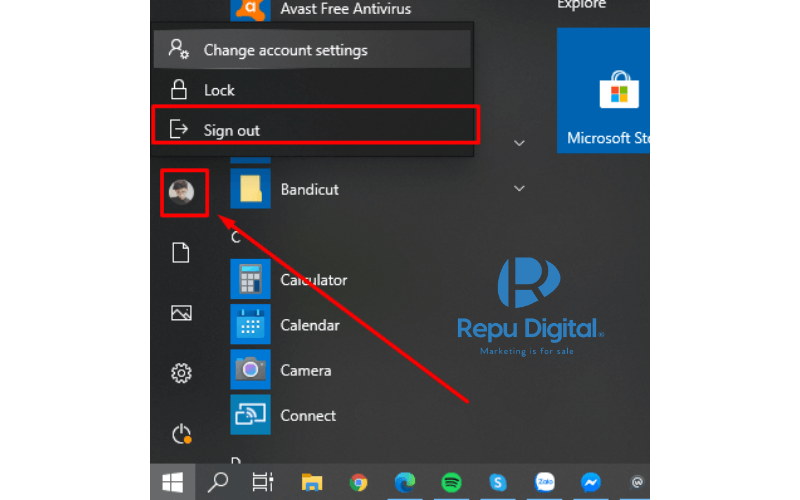
Task: Expand the Bandicut folder chevron
Action: (x=519, y=189)
